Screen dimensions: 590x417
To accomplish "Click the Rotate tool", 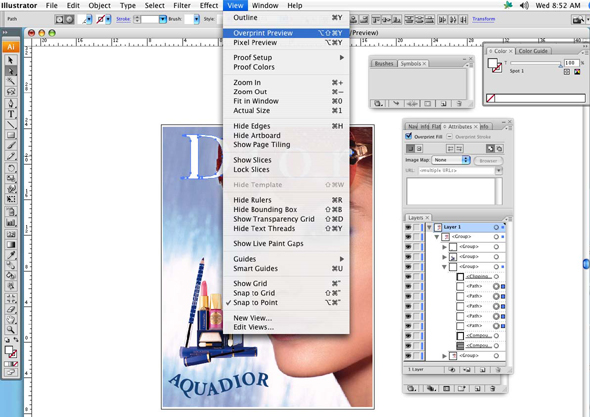I will coord(11,168).
